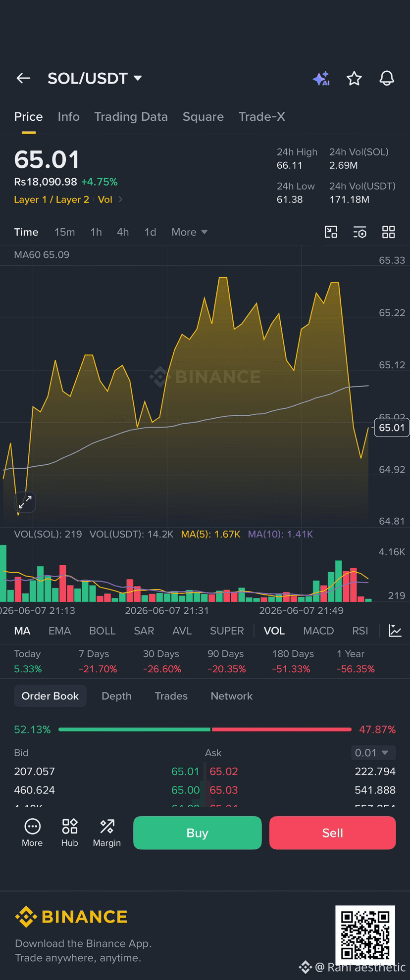The height and width of the screenshot is (980, 410).
Task: Switch to the Info tab
Action: coord(68,117)
